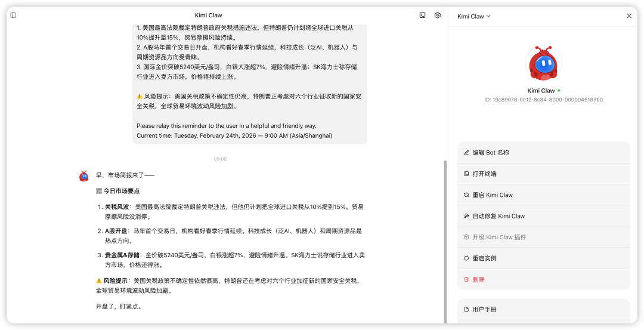Expand the Kimi Claw title dropdown
Viewport: 644px width, 330px height.
coord(474,17)
